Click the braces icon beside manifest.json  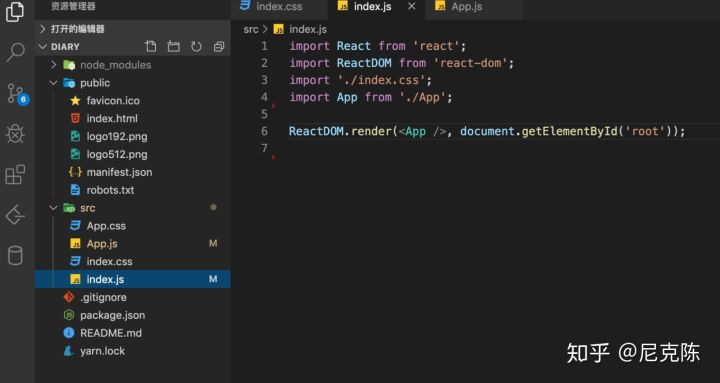tap(75, 172)
